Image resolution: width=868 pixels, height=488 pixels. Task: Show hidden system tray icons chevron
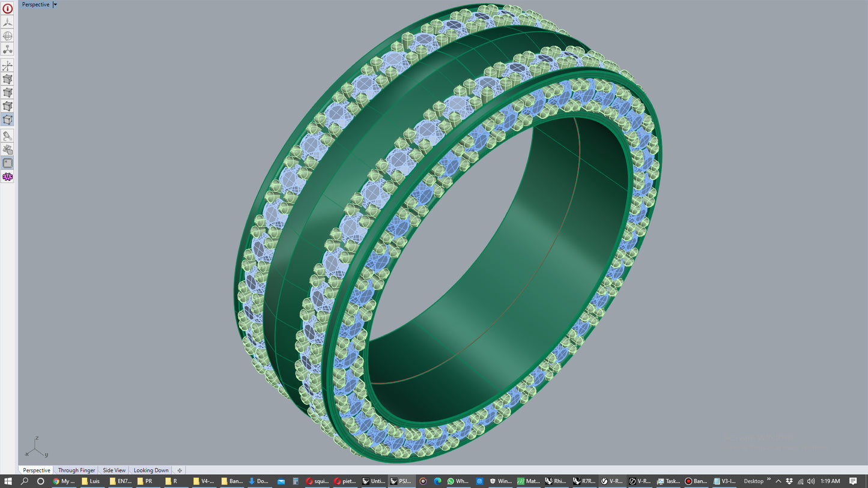click(778, 481)
